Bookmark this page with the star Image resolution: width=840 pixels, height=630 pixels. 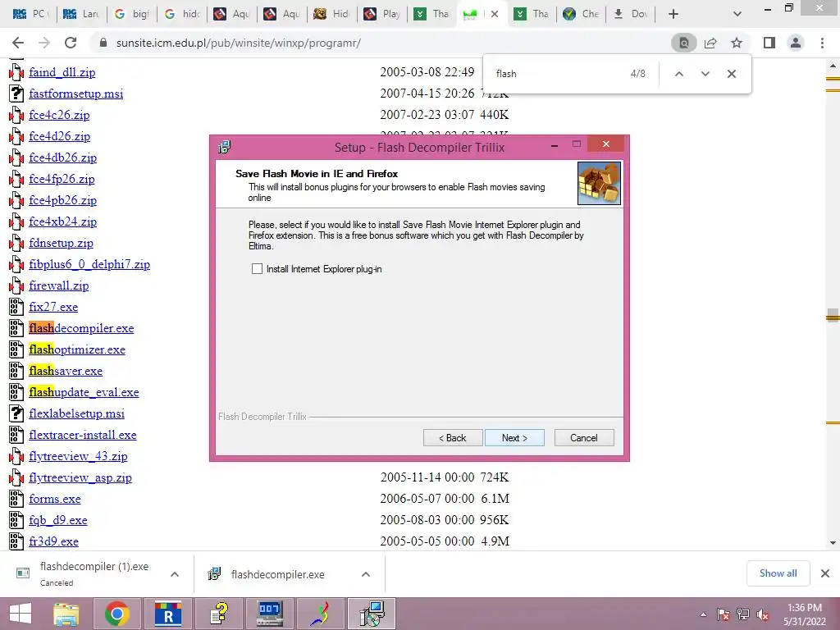point(737,43)
